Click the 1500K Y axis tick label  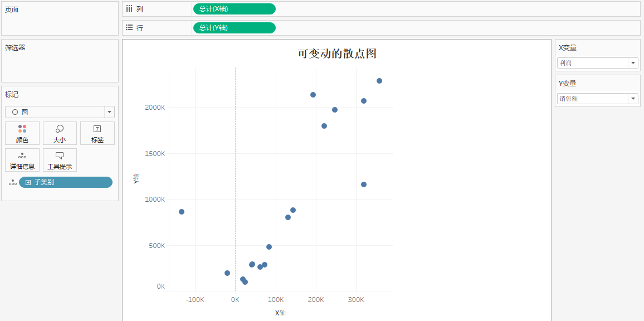coord(155,153)
